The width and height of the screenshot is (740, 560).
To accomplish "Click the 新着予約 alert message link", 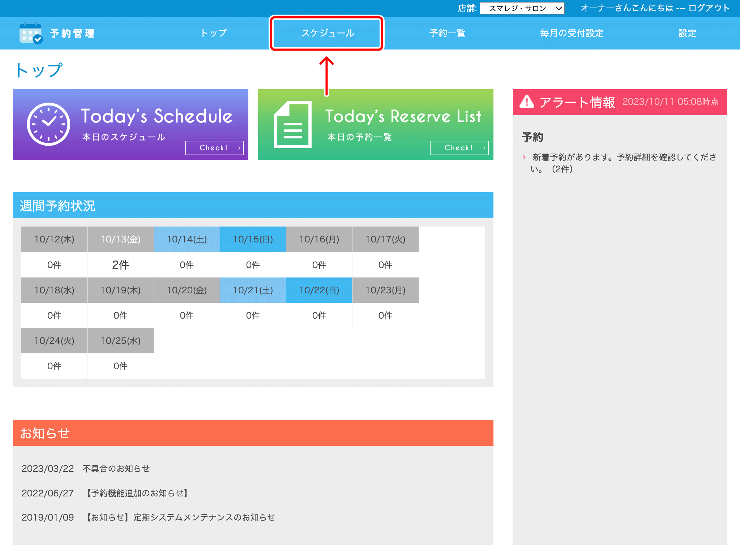I will [x=623, y=163].
